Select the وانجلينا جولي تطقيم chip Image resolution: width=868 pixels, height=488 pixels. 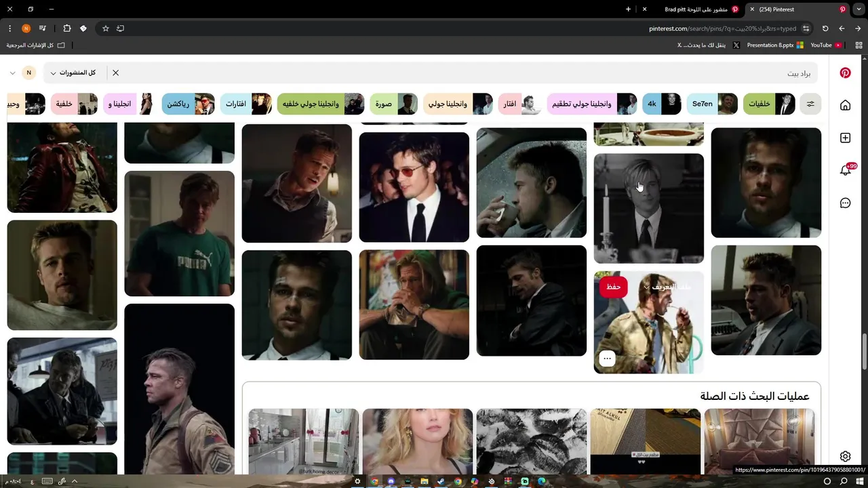pos(592,104)
